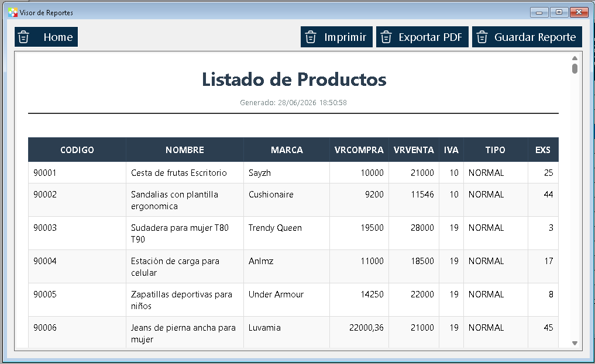The image size is (595, 364).
Task: Click the Visor de Reportes app icon
Action: [12, 12]
